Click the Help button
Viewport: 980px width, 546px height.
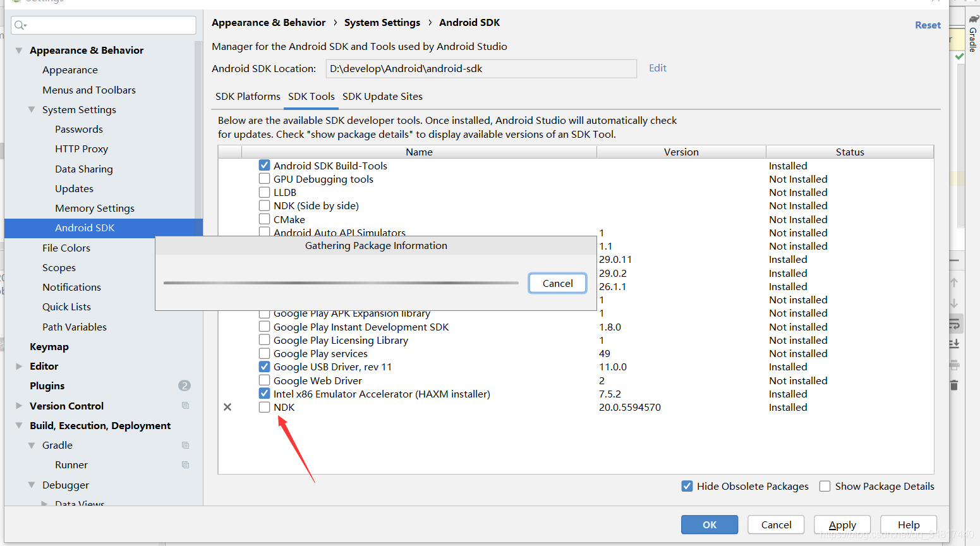(909, 525)
